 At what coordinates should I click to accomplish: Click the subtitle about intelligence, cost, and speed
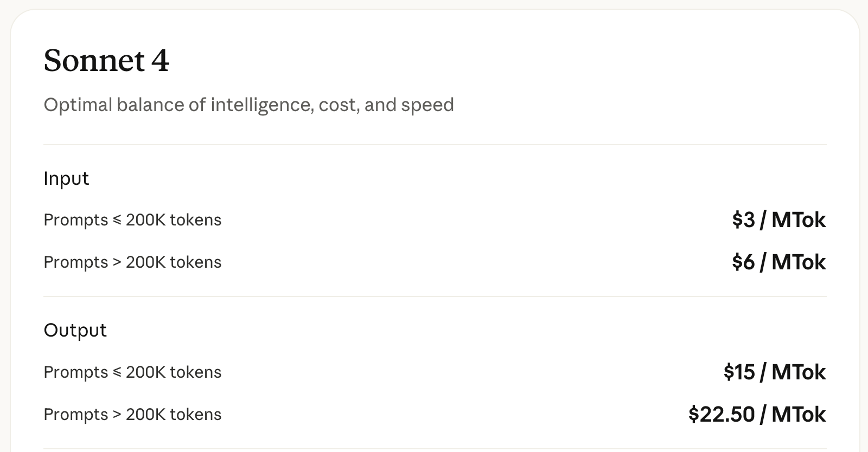[x=248, y=105]
